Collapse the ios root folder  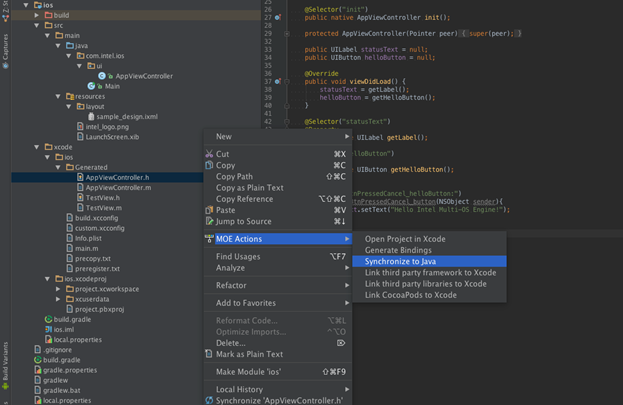pos(26,5)
